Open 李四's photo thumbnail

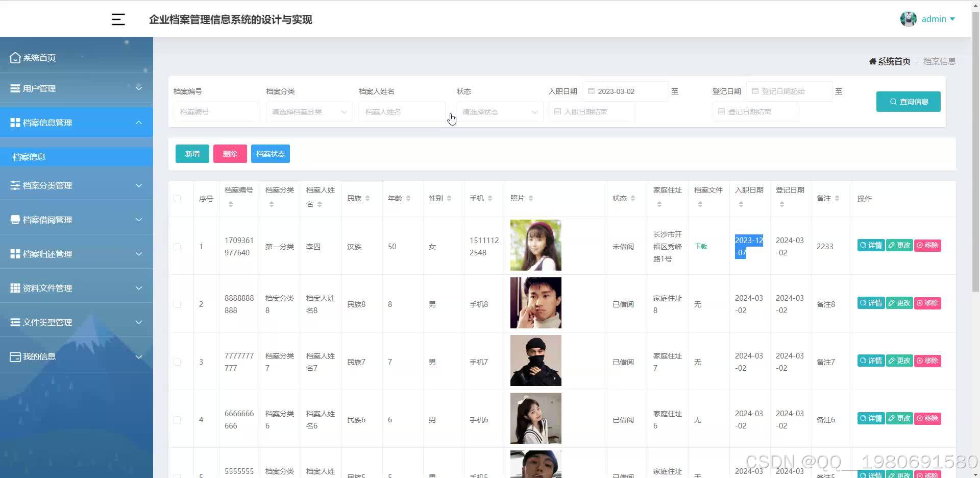coord(535,245)
